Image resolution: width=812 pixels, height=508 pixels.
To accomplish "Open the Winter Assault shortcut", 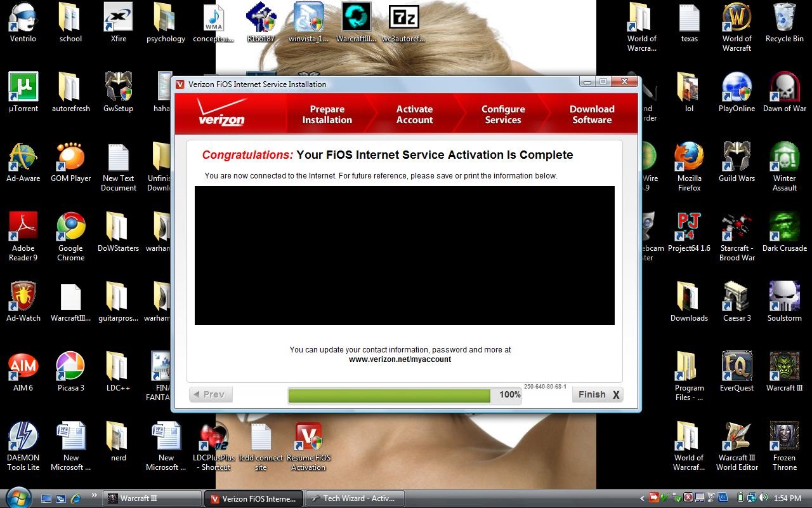I will click(x=784, y=167).
